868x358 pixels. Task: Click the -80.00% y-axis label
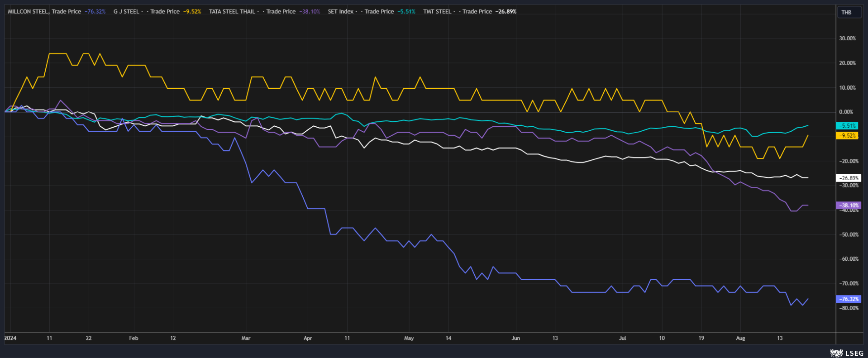click(x=848, y=308)
